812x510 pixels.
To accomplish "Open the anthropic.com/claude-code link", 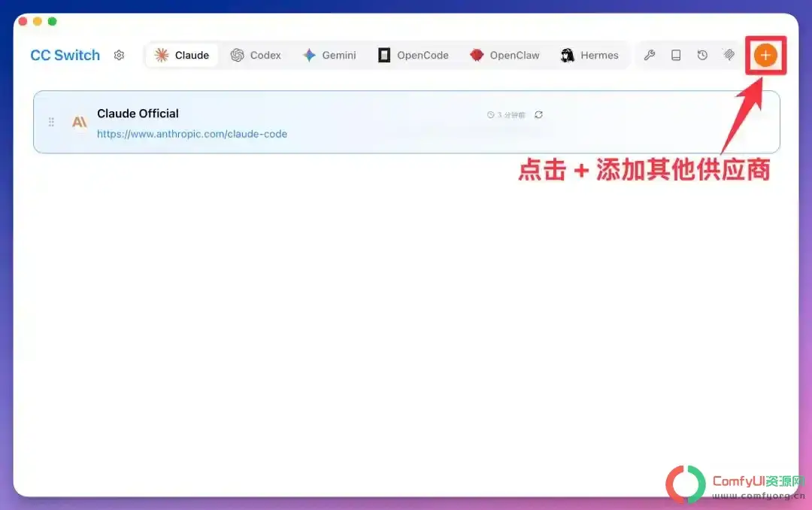I will (192, 134).
